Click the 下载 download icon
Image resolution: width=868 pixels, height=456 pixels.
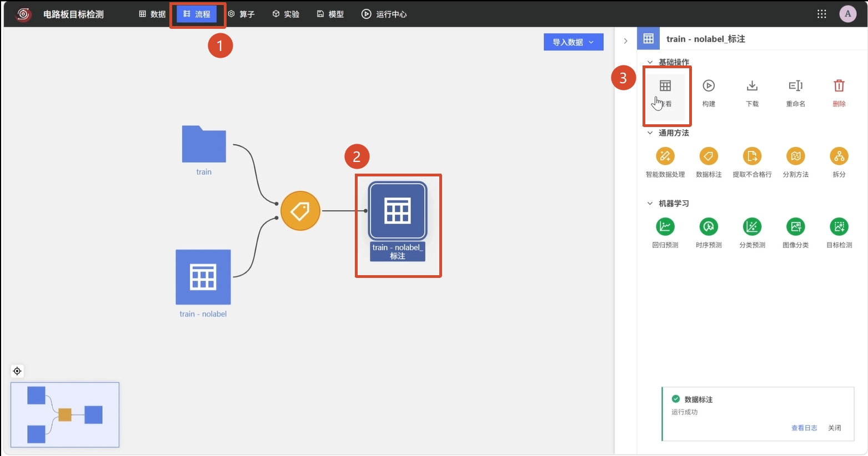pos(752,86)
